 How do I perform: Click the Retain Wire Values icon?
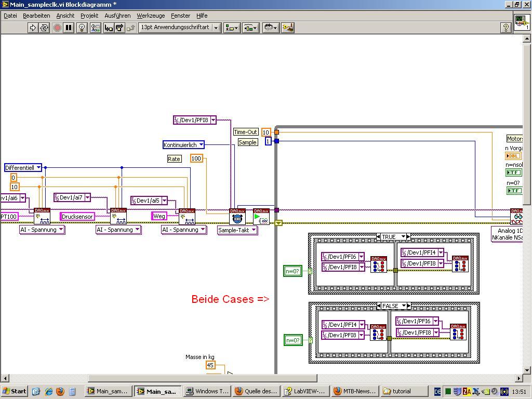(95, 28)
